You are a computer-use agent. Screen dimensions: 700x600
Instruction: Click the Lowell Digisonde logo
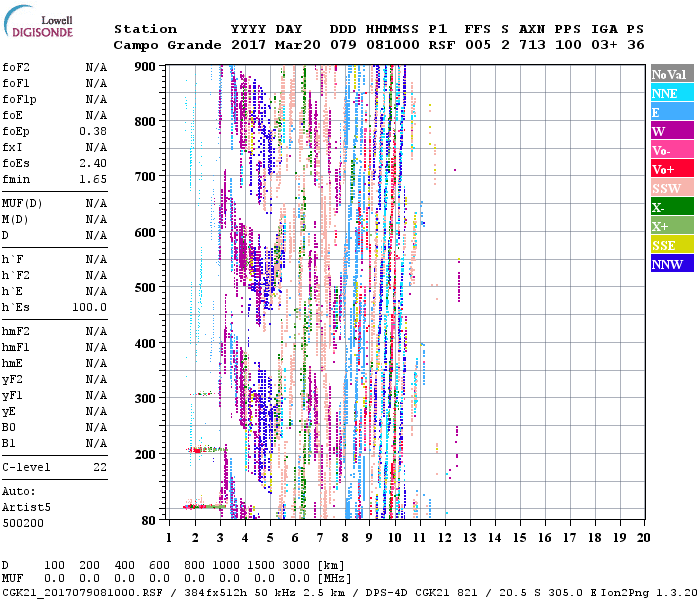click(x=38, y=22)
